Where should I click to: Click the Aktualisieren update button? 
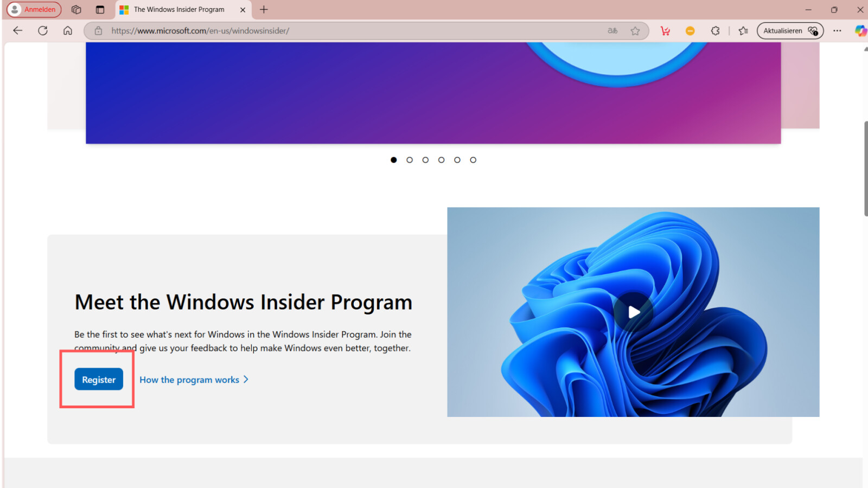(790, 31)
